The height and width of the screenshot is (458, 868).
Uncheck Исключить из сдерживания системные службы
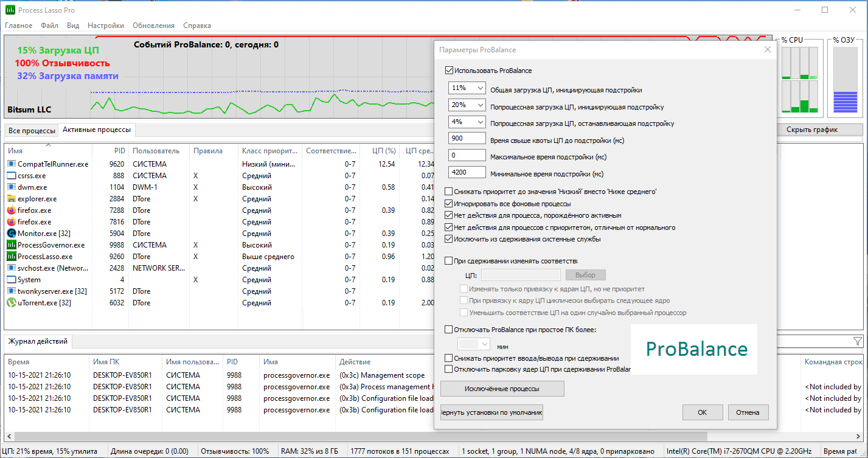tap(450, 239)
